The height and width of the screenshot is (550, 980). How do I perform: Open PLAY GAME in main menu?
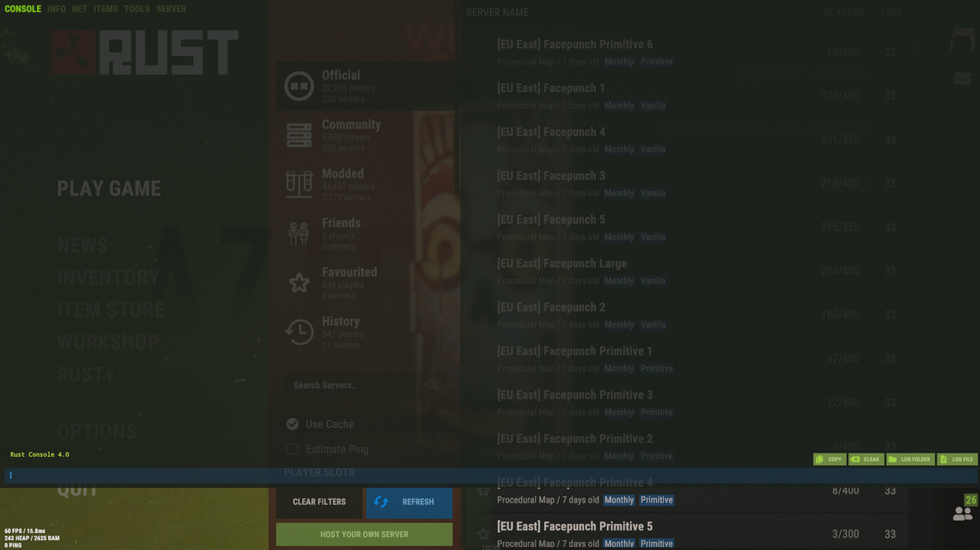109,189
